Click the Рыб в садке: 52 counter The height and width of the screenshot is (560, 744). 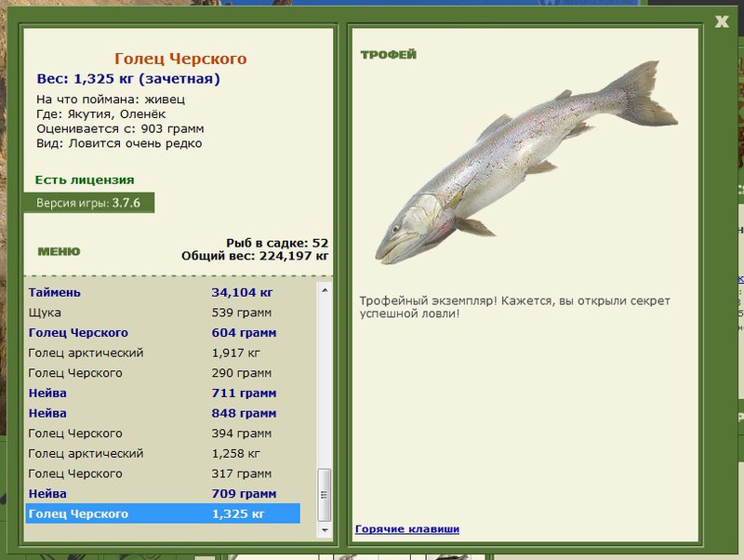pyautogui.click(x=277, y=243)
